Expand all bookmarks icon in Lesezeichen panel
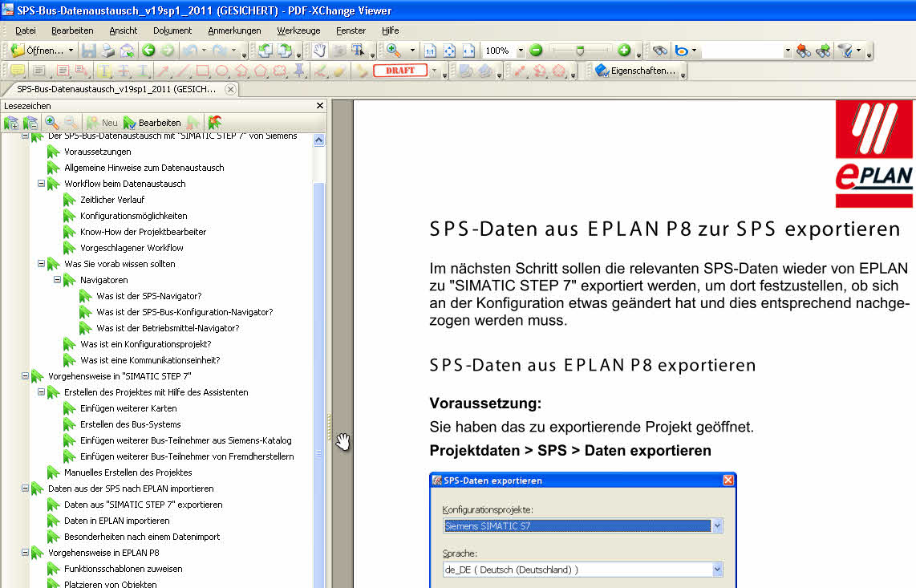Image resolution: width=916 pixels, height=588 pixels. point(12,123)
